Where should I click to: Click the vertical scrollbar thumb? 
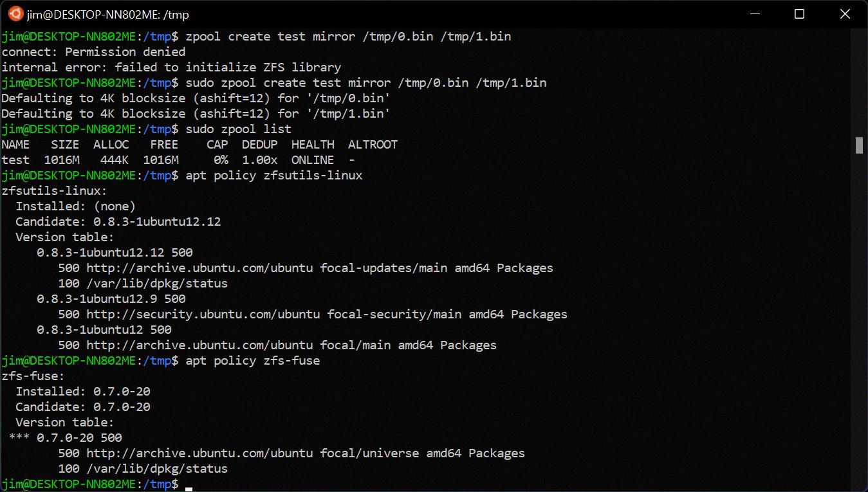(859, 145)
